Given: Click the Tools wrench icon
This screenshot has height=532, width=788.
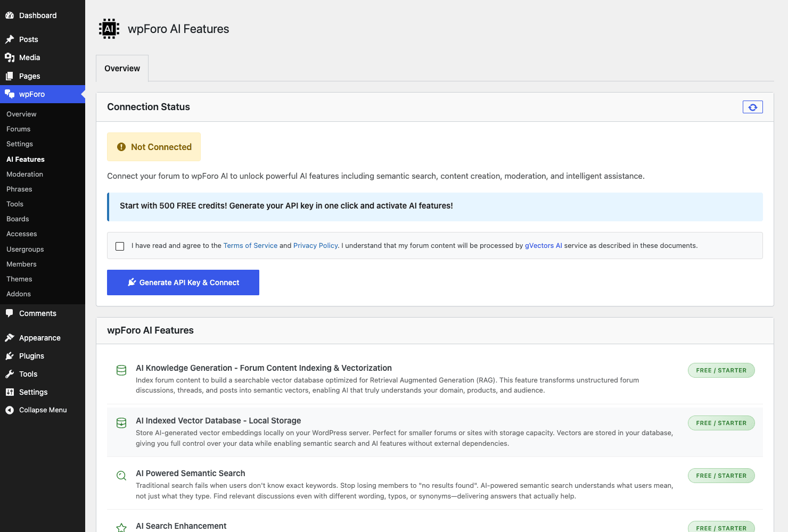Looking at the screenshot, I should coord(10,374).
